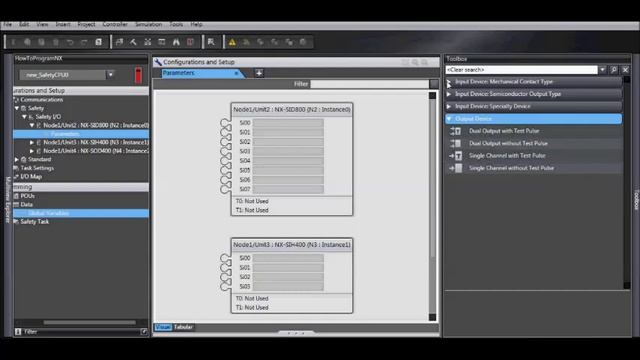The image size is (640, 360).
Task: Click the SI03 terminal connector on NX-SIH400
Action: click(x=225, y=287)
